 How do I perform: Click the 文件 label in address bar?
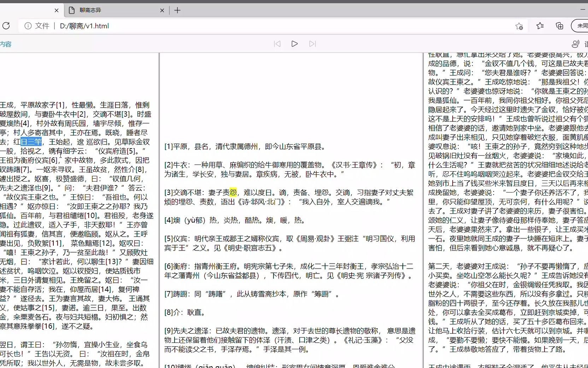click(42, 26)
